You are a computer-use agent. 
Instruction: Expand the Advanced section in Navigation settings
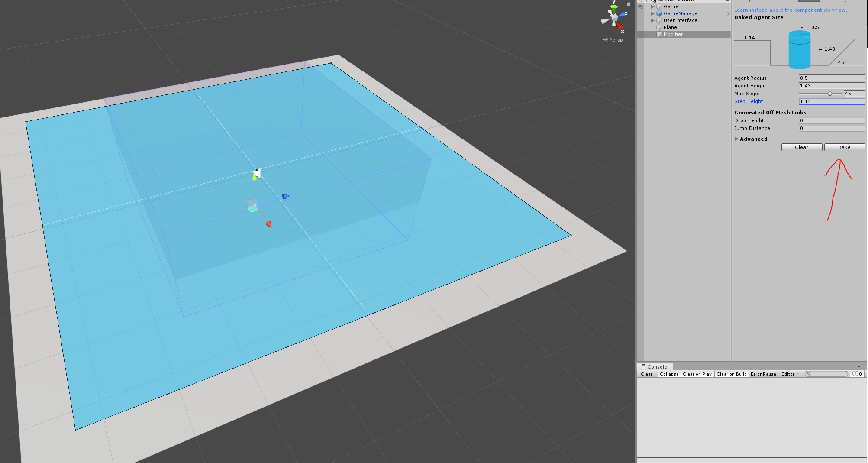click(x=737, y=139)
